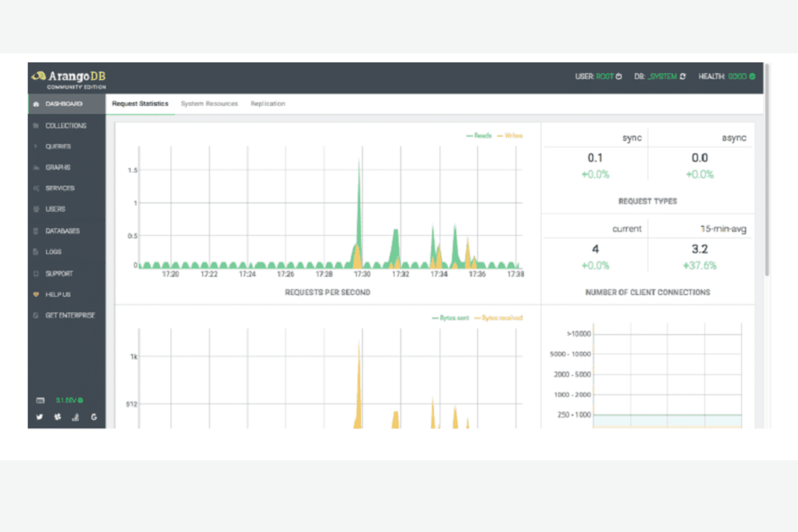
Task: Click the green health status icon
Action: pyautogui.click(x=752, y=77)
